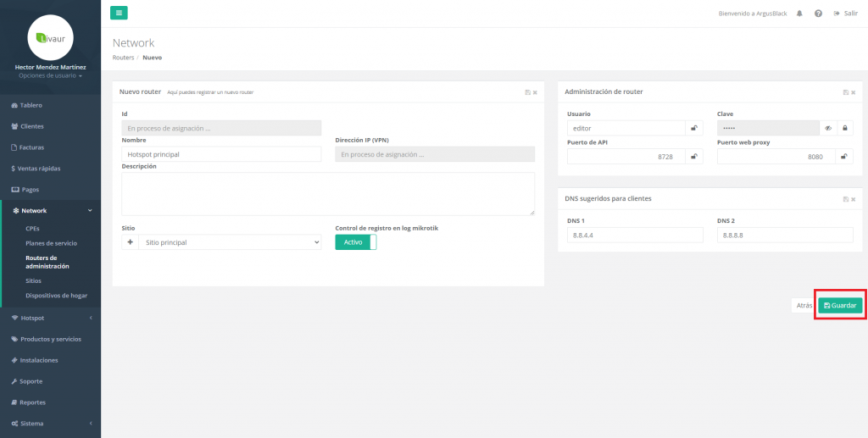Click the plus icon to add Sitio
868x438 pixels.
tap(131, 242)
